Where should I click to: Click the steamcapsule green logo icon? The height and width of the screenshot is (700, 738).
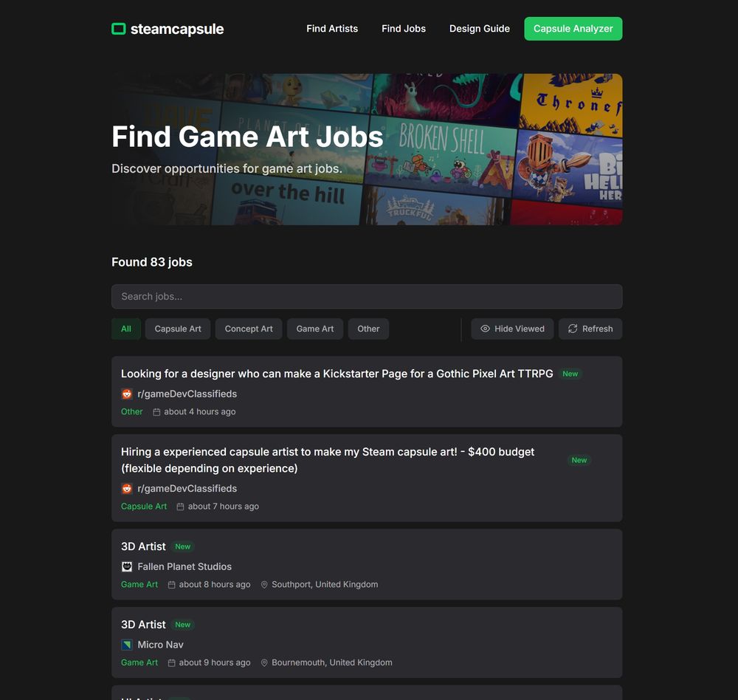tap(119, 29)
